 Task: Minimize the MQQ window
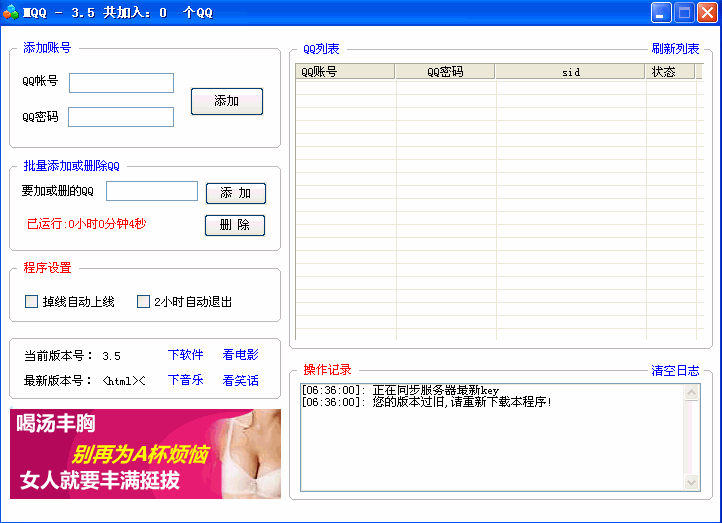click(x=661, y=12)
